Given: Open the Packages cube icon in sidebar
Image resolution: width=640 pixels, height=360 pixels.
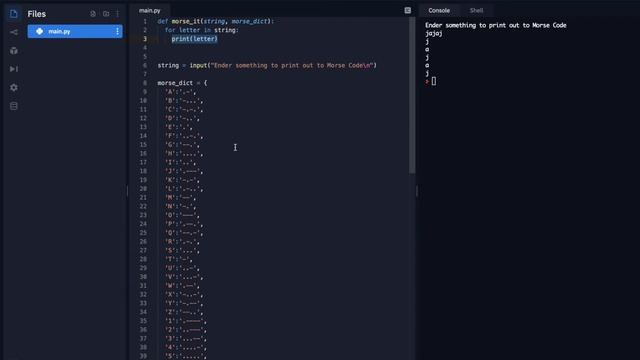Looking at the screenshot, I should [x=13, y=51].
